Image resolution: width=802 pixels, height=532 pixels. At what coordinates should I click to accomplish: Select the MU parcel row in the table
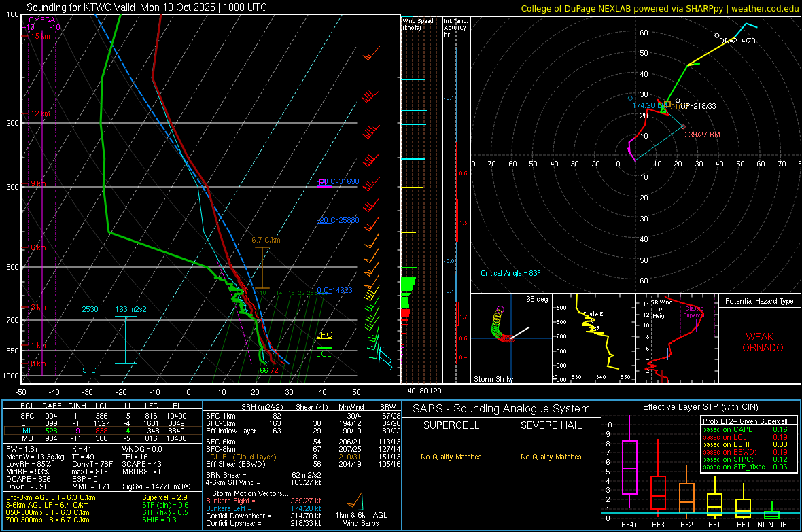pos(103,438)
